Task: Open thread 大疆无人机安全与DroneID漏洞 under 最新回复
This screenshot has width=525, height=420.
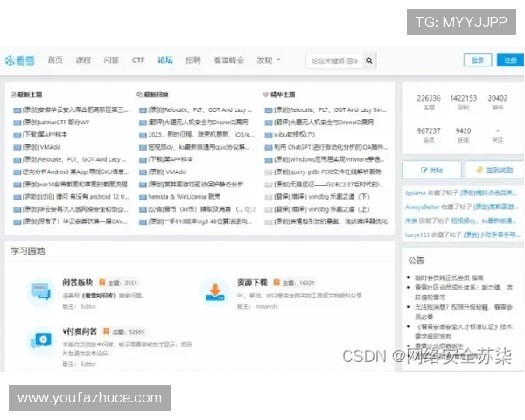Action: pos(199,122)
